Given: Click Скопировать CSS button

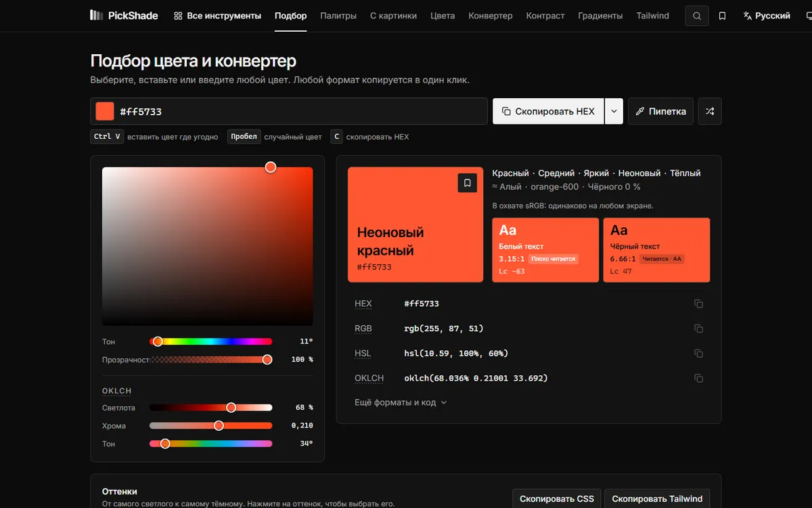Looking at the screenshot, I should click(x=556, y=499).
